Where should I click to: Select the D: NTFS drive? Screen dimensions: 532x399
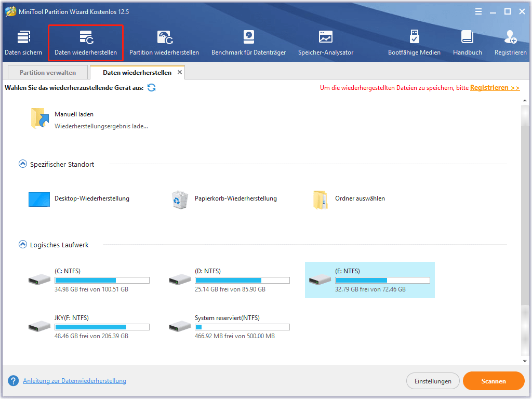[229, 280]
